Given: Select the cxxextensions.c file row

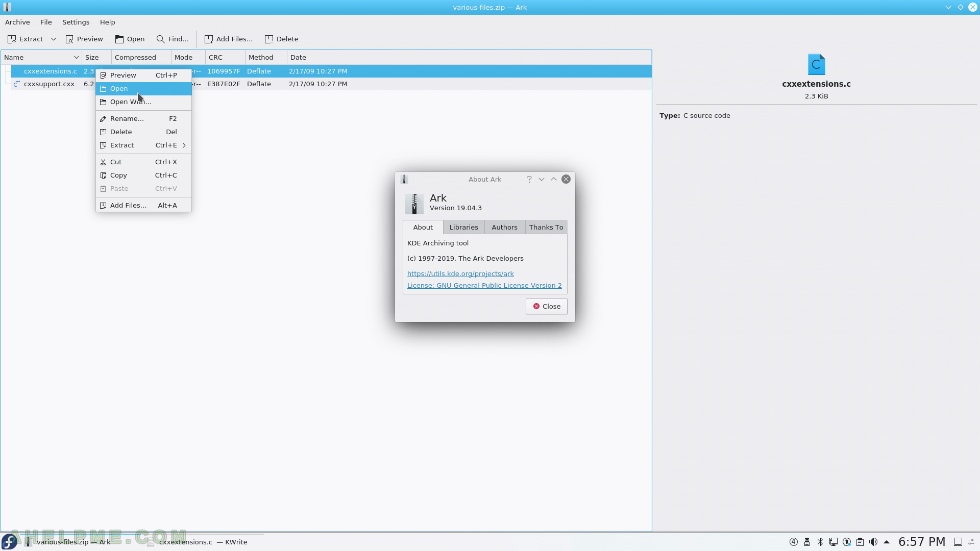Looking at the screenshot, I should 331,71.
